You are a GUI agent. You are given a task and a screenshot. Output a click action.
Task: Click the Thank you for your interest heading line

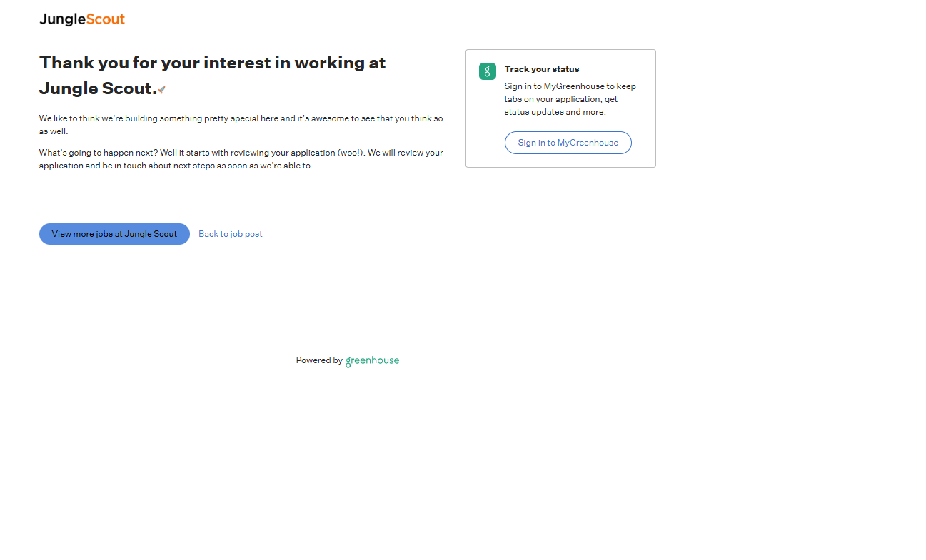click(212, 63)
